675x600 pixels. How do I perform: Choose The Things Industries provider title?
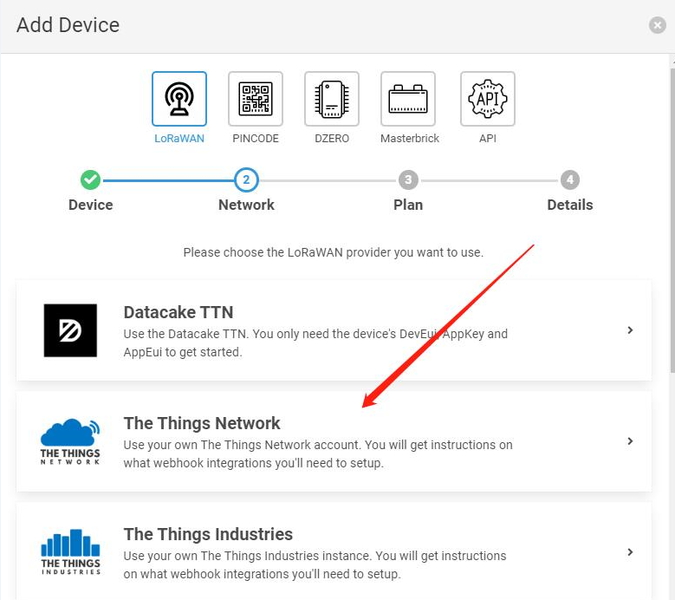point(208,534)
